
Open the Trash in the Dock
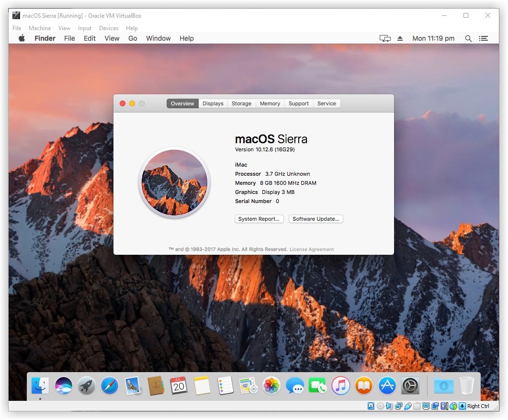(x=467, y=386)
